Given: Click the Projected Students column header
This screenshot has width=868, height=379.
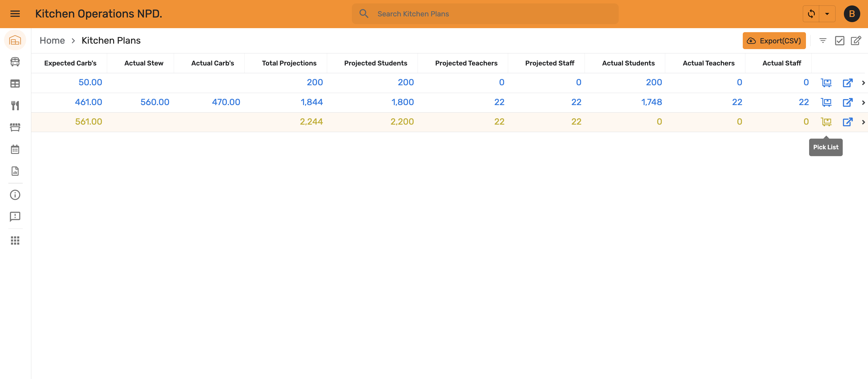Looking at the screenshot, I should point(375,63).
